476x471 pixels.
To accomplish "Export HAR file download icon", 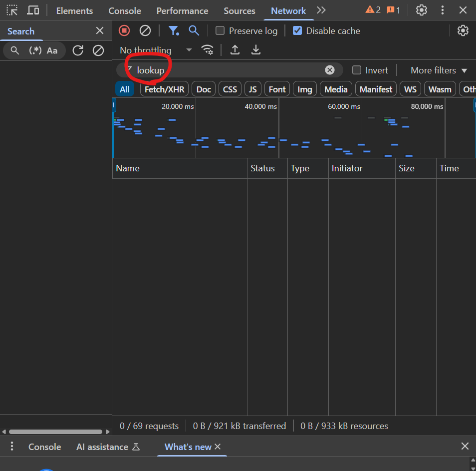I will [256, 50].
